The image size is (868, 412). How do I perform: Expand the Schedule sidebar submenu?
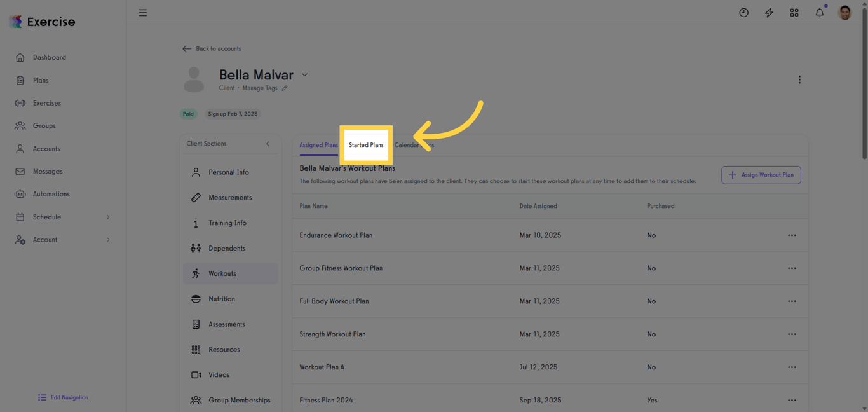click(x=108, y=217)
